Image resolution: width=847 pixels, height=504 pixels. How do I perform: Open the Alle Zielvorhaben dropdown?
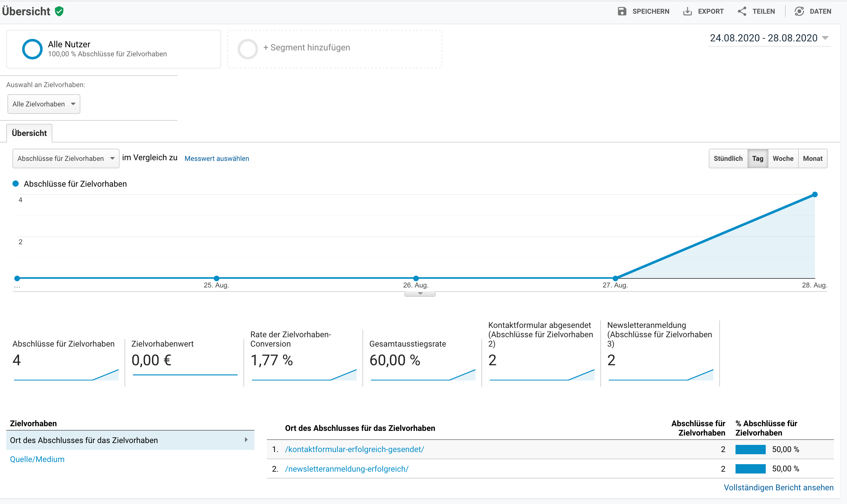tap(44, 104)
